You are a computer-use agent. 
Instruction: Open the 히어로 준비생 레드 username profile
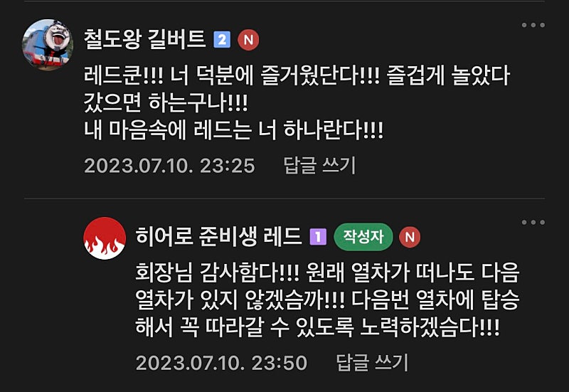click(x=218, y=236)
